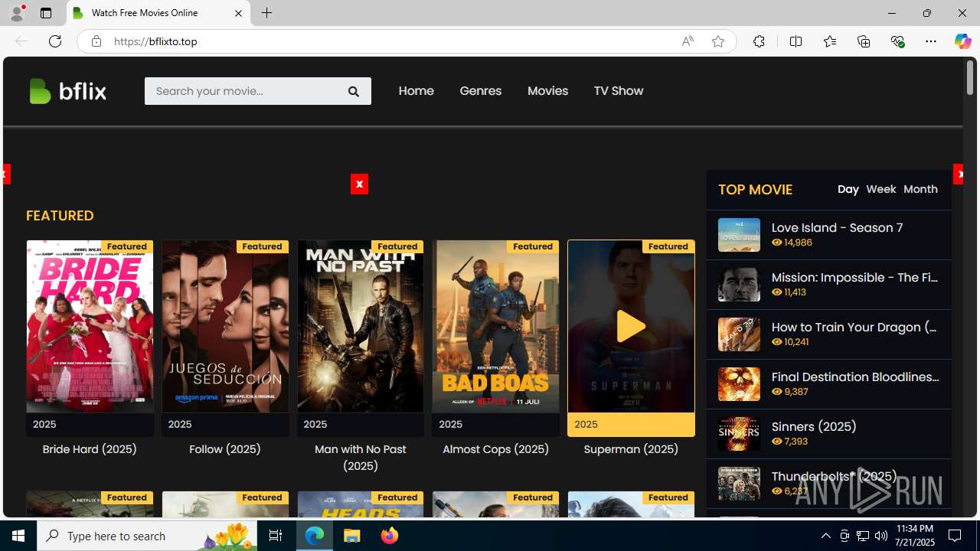The image size is (980, 551).
Task: Close the right-side ad x
Action: point(959,174)
